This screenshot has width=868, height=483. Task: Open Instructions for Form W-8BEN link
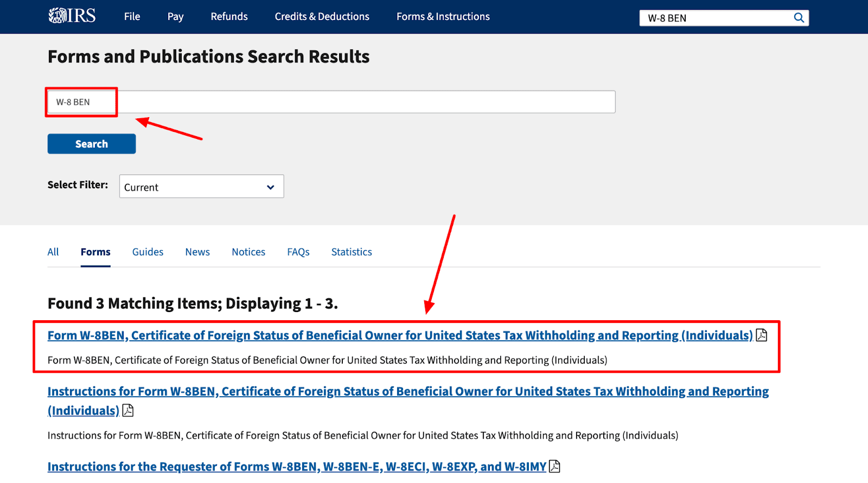coord(408,401)
